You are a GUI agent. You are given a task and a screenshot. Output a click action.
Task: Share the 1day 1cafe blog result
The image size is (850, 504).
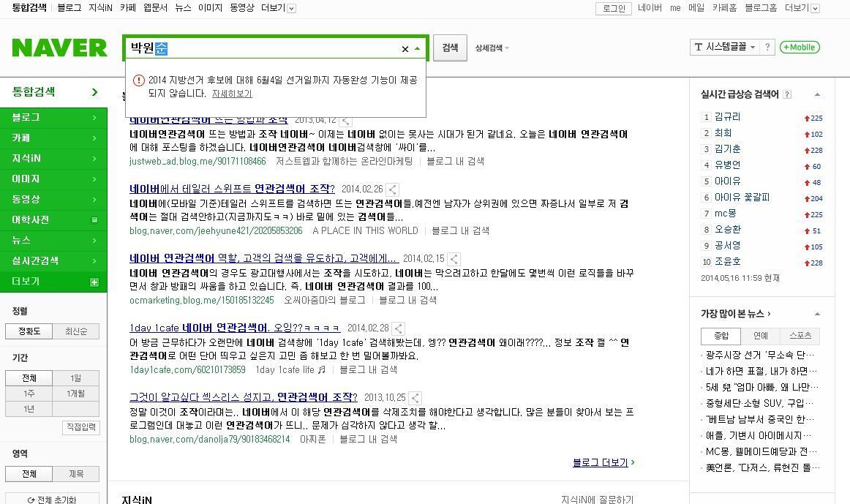(x=399, y=328)
